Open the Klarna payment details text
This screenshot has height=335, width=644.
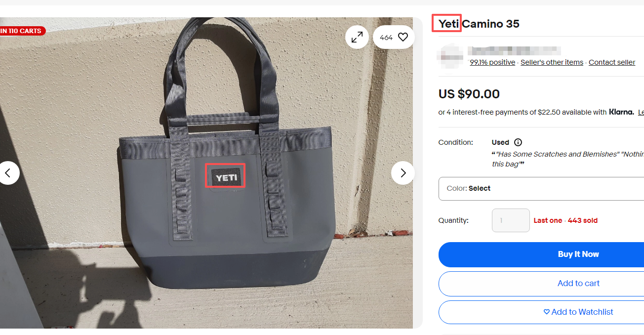coord(536,112)
